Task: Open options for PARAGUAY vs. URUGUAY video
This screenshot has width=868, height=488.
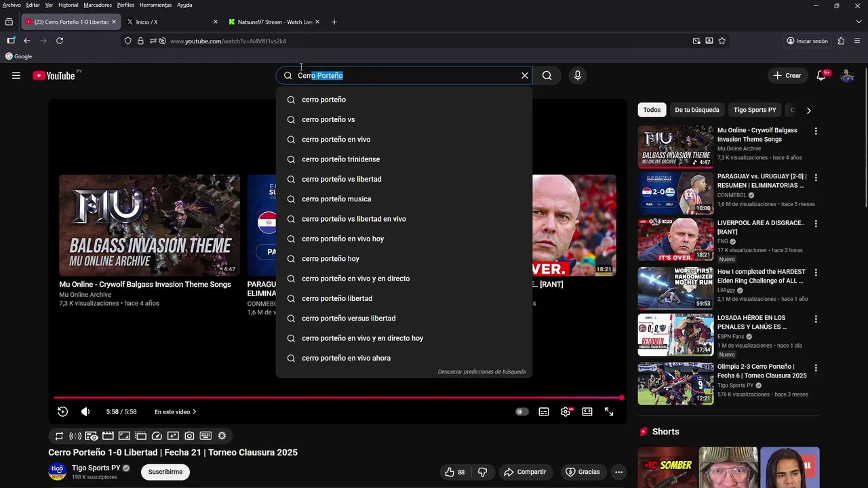Action: click(x=816, y=177)
